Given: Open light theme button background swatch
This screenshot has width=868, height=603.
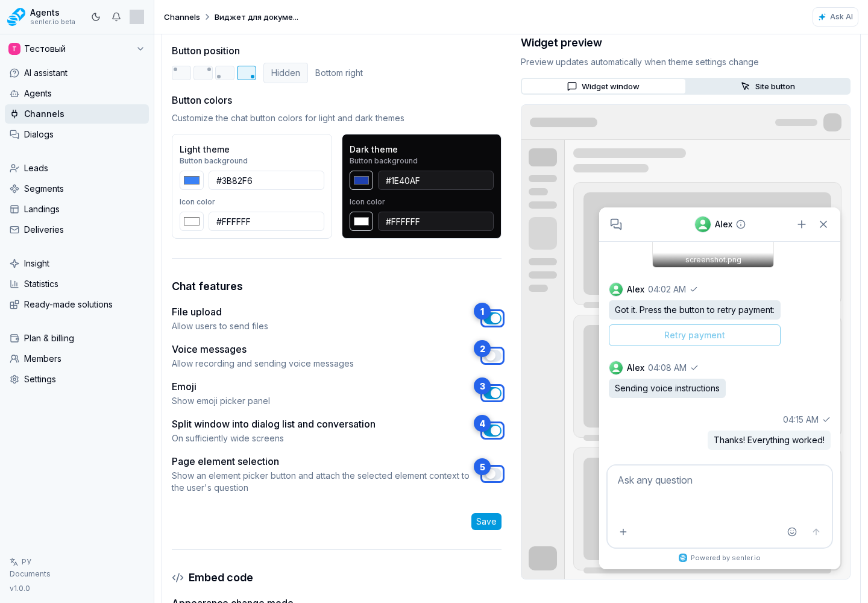Looking at the screenshot, I should pos(192,180).
